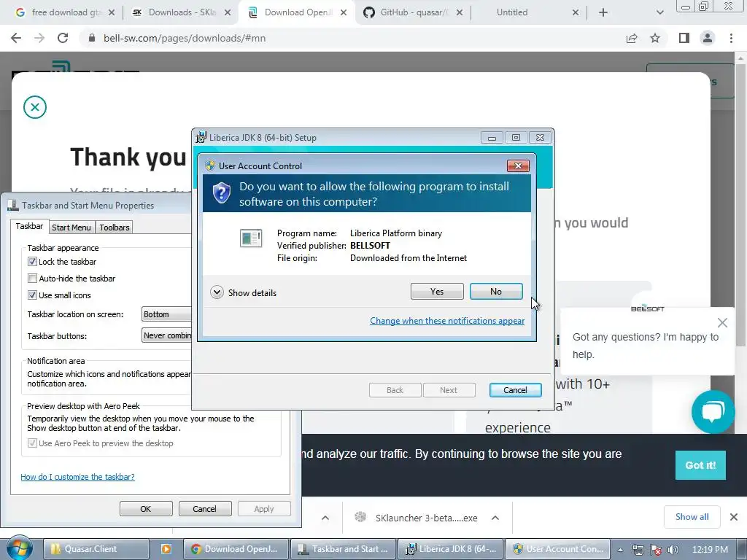Switch to Toolbars tab

[x=115, y=227]
